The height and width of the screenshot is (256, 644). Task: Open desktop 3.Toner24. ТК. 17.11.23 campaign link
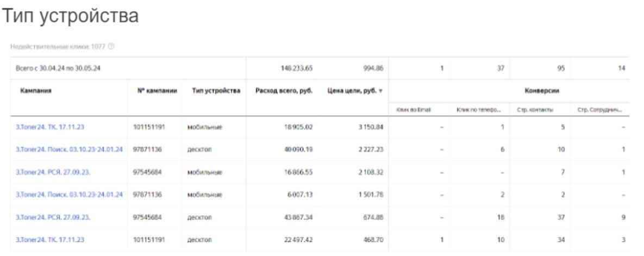(50, 239)
